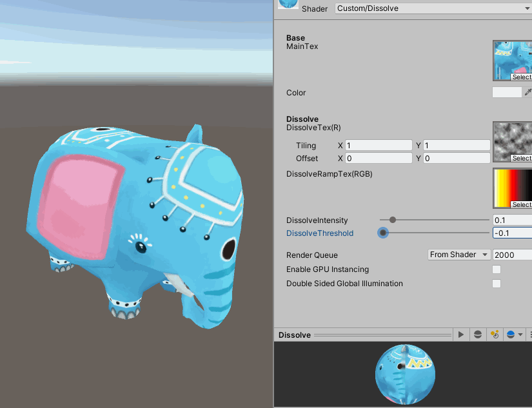Click the DissolveRampTex gradient thumbnail

coord(512,188)
